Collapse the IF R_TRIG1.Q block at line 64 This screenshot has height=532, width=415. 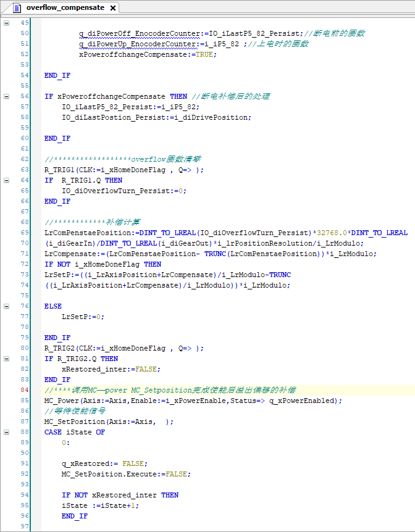coord(7,180)
